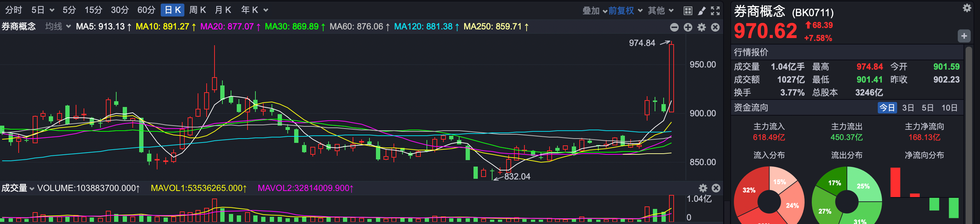Click the (BK0711) sector code
Image resolution: width=980 pixels, height=224 pixels.
tap(812, 13)
